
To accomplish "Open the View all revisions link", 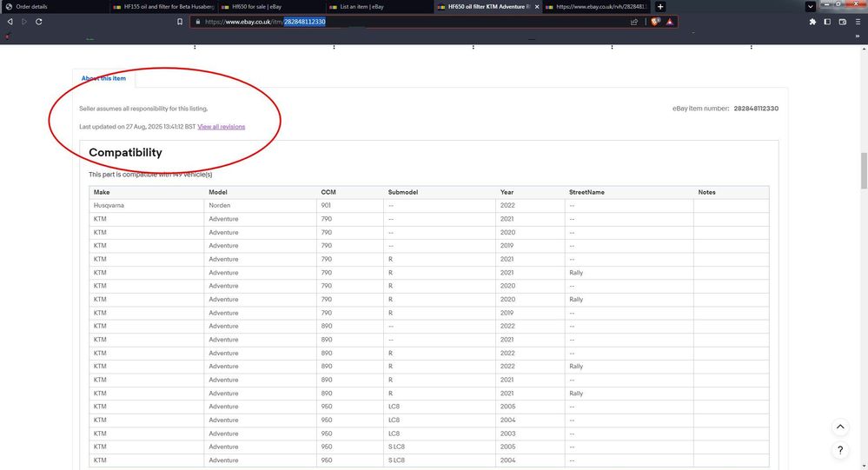I will tap(221, 127).
